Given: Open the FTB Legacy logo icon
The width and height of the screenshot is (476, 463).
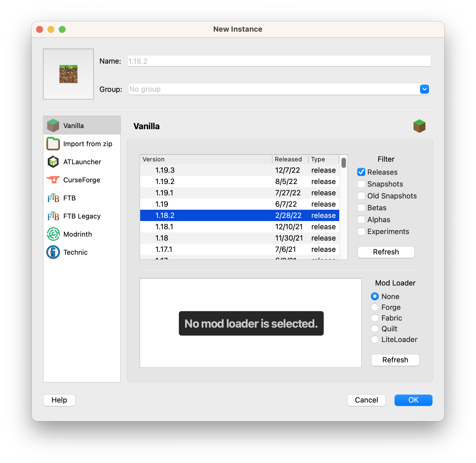Looking at the screenshot, I should pyautogui.click(x=53, y=216).
